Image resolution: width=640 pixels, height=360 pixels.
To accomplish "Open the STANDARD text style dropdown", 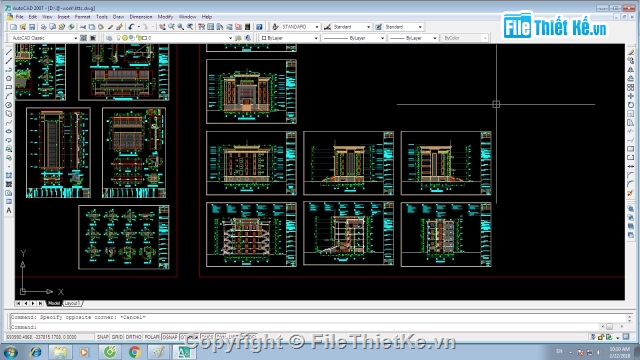I will click(300, 27).
